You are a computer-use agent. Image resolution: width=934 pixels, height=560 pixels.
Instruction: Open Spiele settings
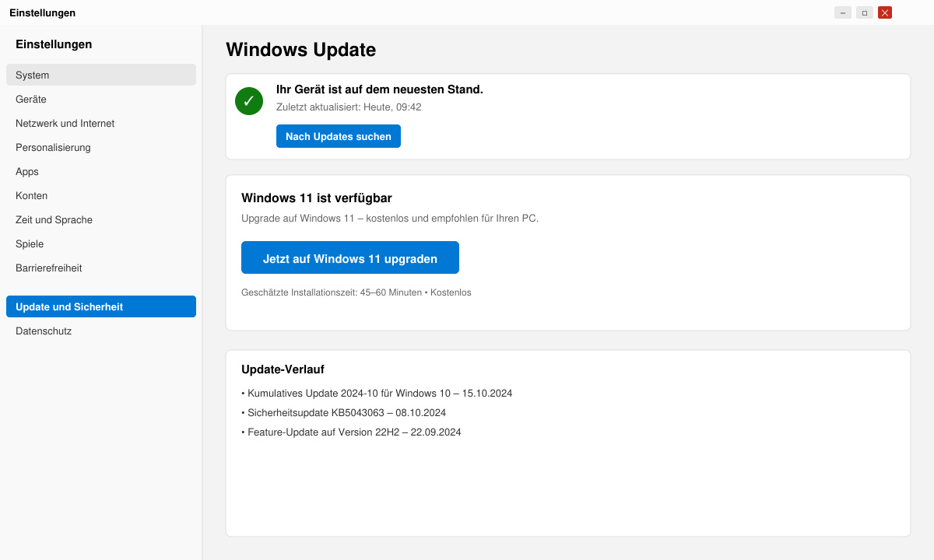(x=101, y=243)
